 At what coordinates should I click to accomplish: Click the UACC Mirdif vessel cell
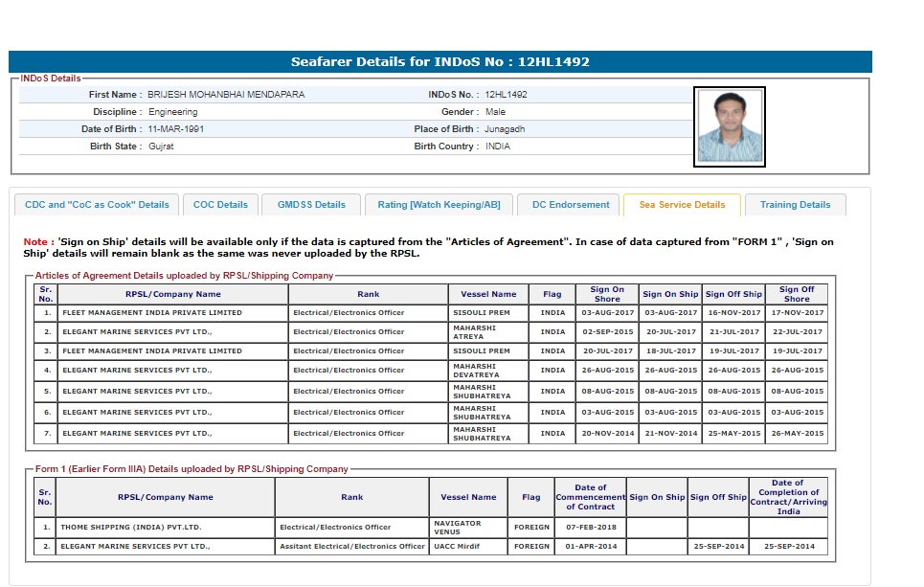click(459, 547)
